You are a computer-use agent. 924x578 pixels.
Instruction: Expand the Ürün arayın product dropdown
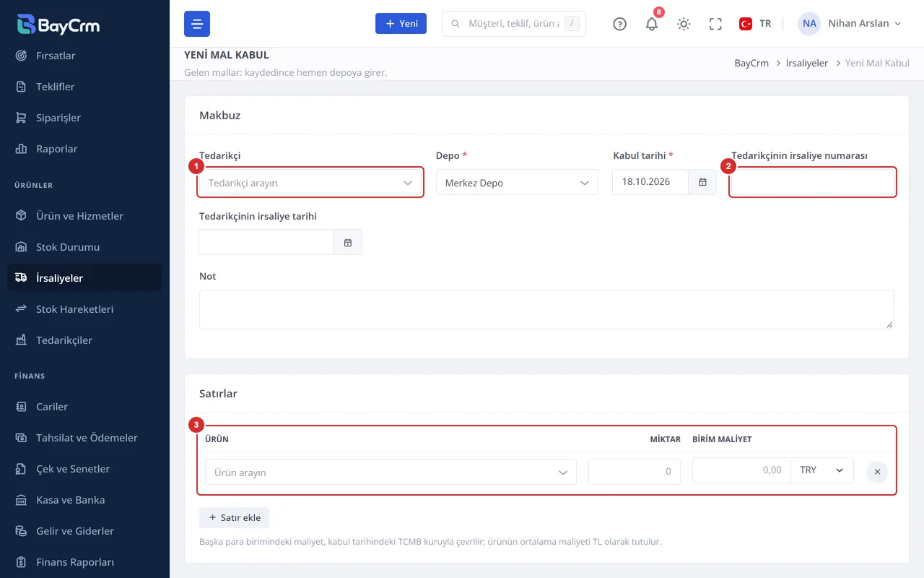pyautogui.click(x=391, y=472)
